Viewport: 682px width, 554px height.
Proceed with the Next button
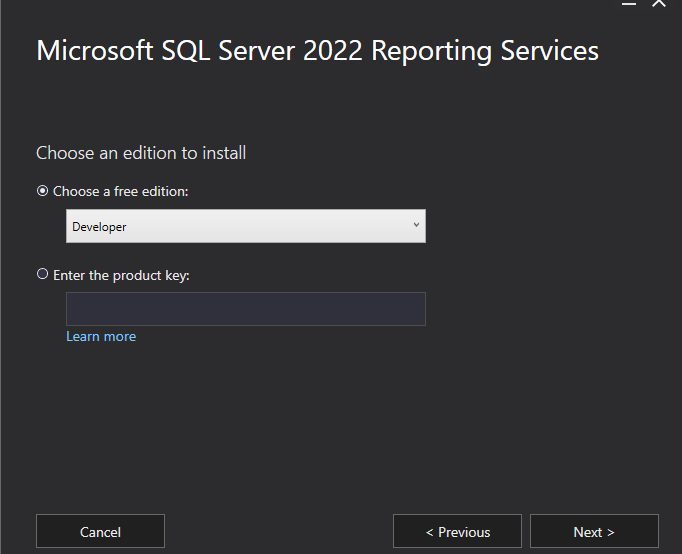click(x=594, y=531)
